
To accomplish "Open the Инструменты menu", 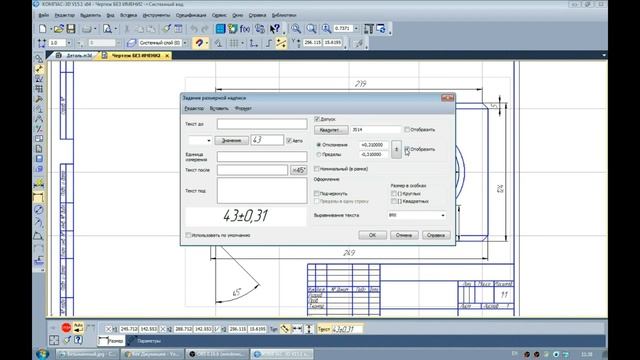I will click(x=156, y=15).
